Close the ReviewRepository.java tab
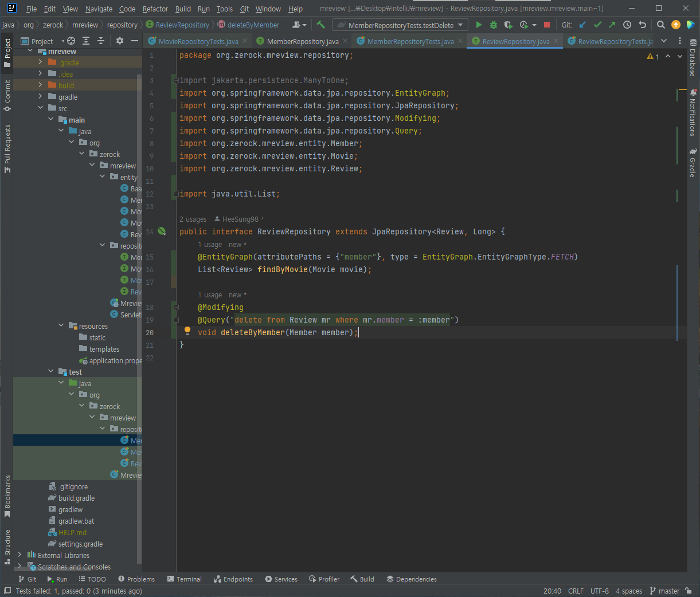 pos(556,41)
